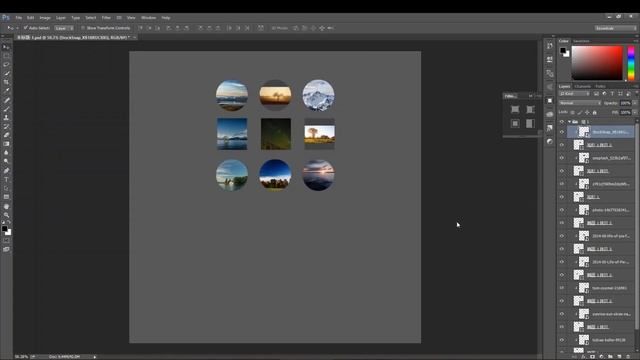Image resolution: width=640 pixels, height=360 pixels.
Task: Filter layers by type layers icon
Action: pyautogui.click(x=612, y=94)
